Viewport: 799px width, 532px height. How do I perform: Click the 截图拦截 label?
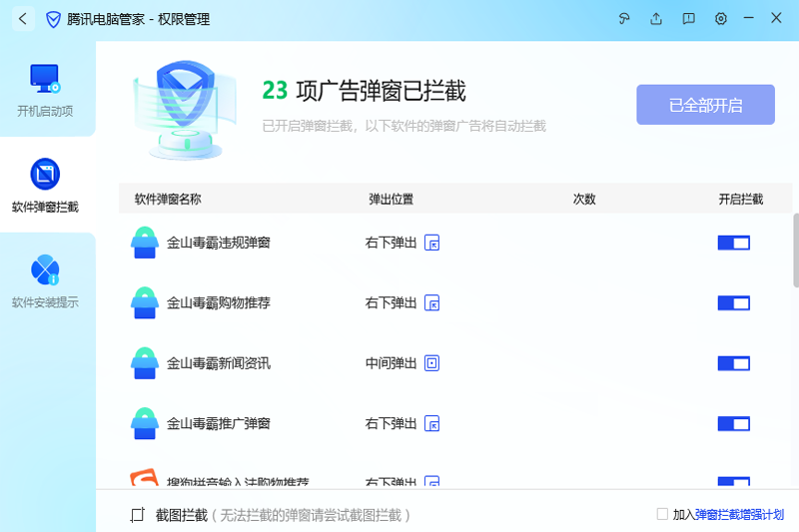182,515
